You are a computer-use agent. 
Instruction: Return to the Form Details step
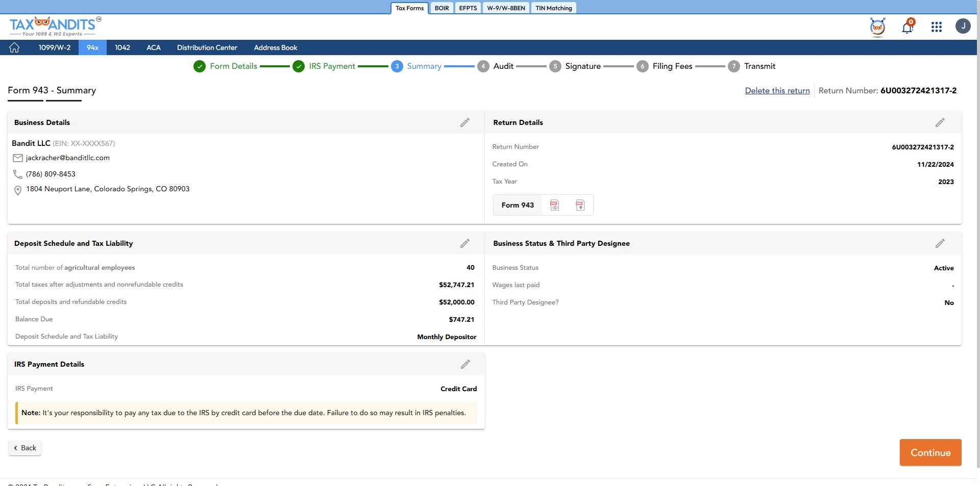(234, 66)
